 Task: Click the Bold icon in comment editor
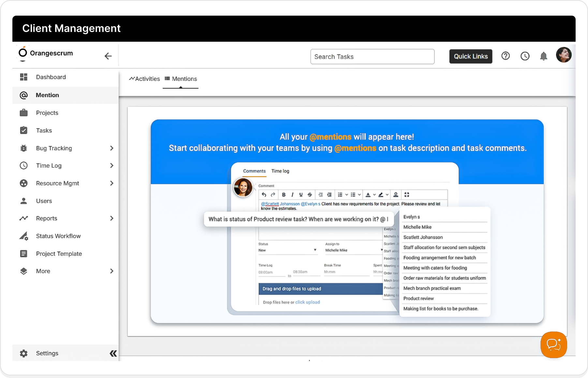tap(284, 195)
